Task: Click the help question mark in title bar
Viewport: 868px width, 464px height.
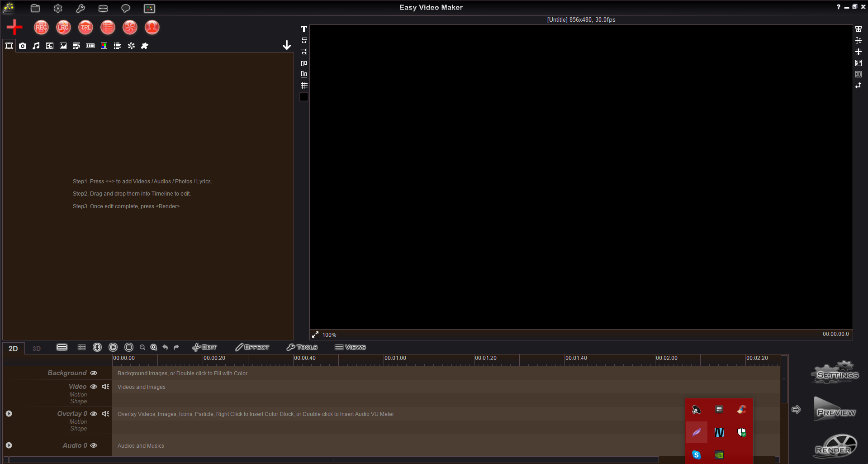Action: click(838, 7)
